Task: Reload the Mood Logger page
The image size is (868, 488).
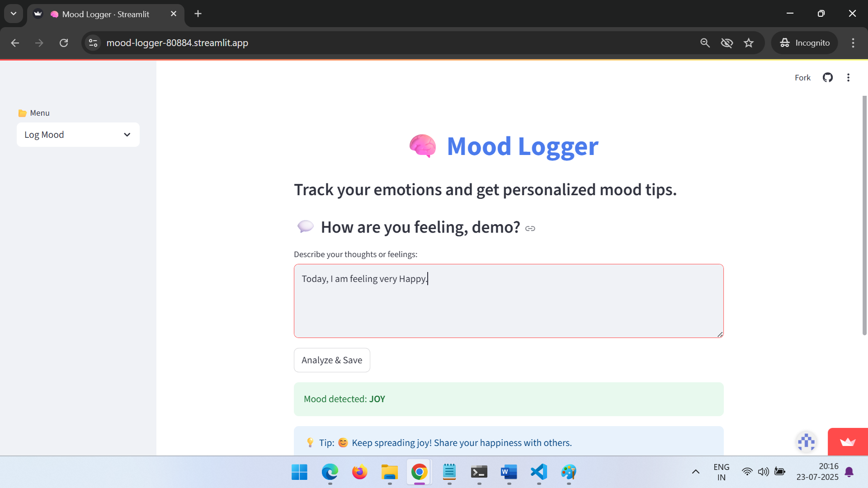Action: click(64, 43)
